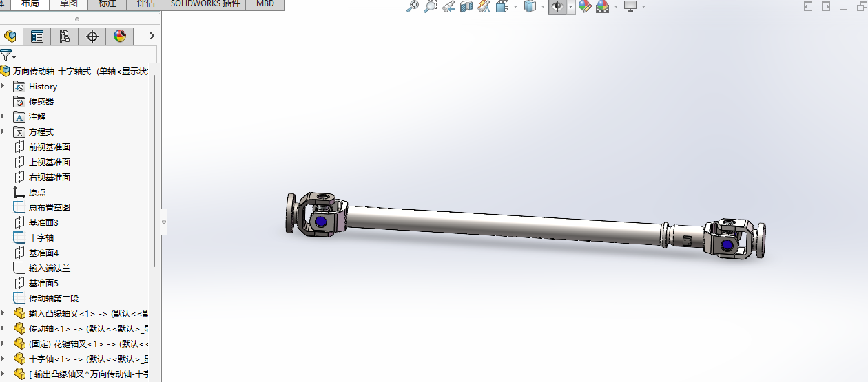The width and height of the screenshot is (868, 382).
Task: Click the Previous View icon
Action: click(x=448, y=6)
